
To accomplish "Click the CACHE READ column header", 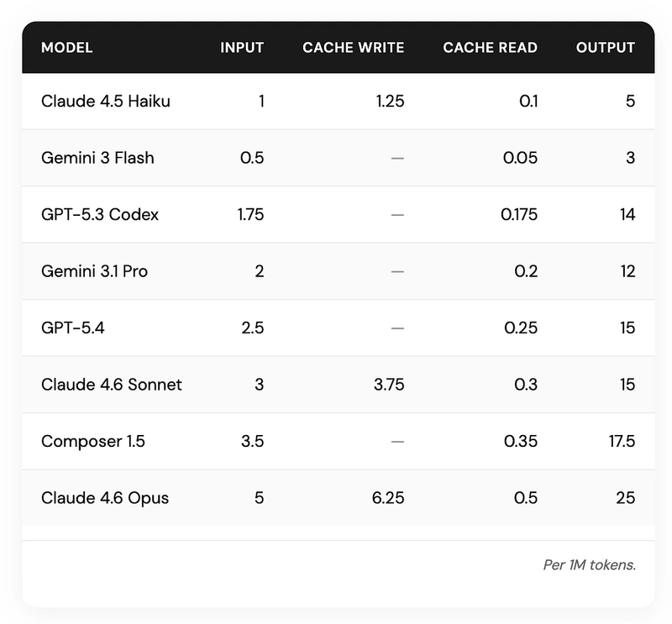I will (x=490, y=48).
